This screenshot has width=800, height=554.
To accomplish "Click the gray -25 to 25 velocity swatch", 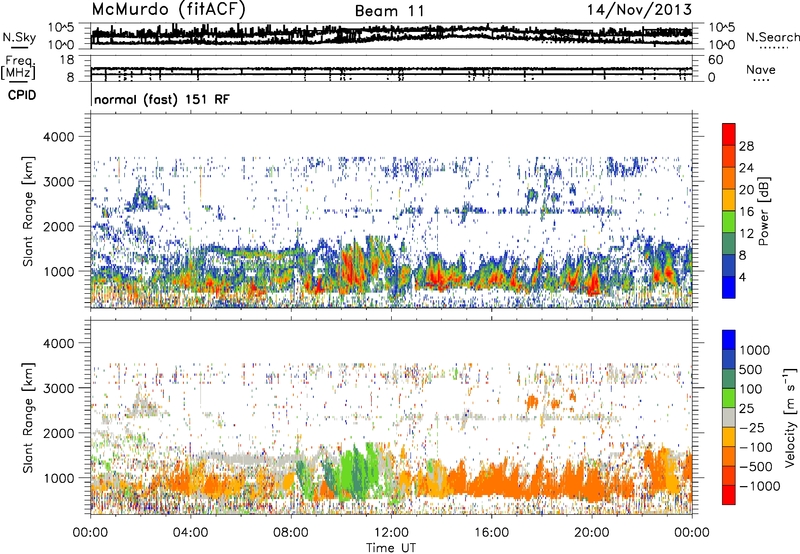I will [729, 417].
